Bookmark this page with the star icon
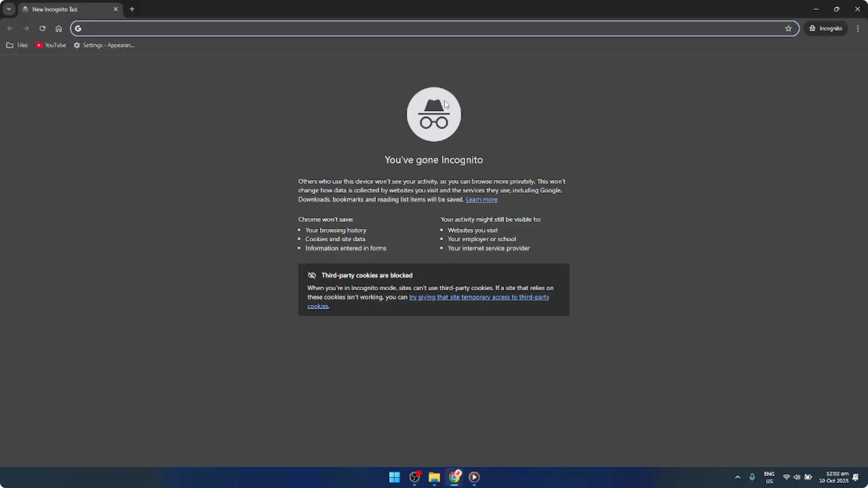Image resolution: width=868 pixels, height=488 pixels. tap(789, 28)
